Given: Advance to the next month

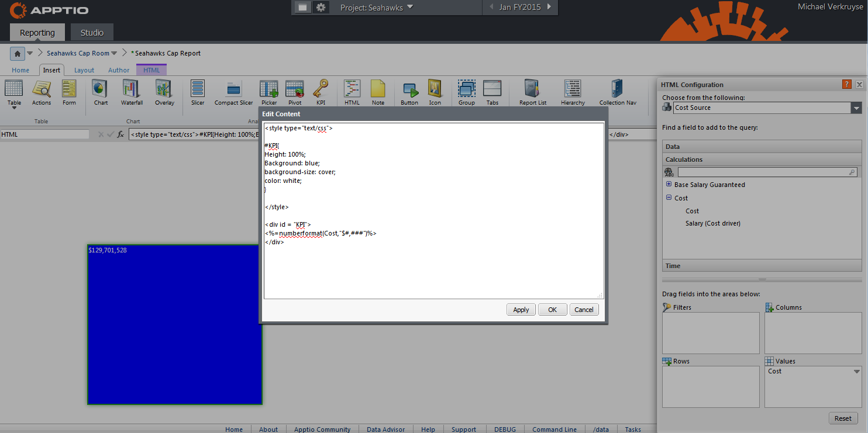Looking at the screenshot, I should coord(549,7).
